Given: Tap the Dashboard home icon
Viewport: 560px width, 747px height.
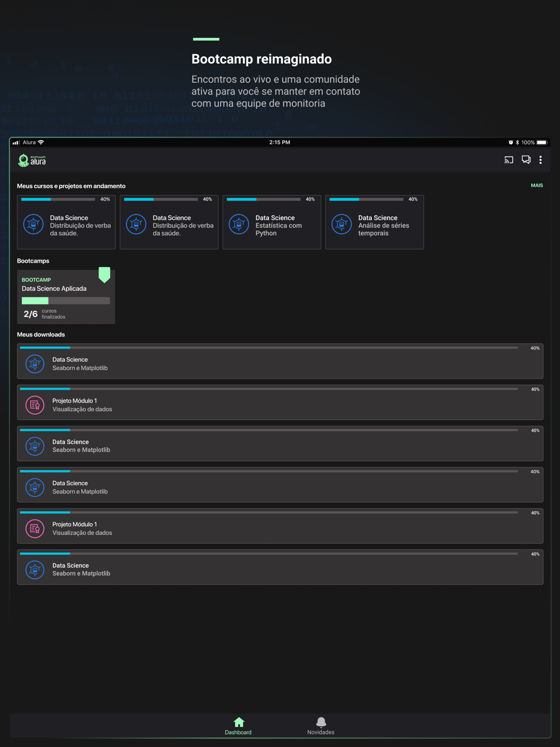Looking at the screenshot, I should tap(239, 722).
